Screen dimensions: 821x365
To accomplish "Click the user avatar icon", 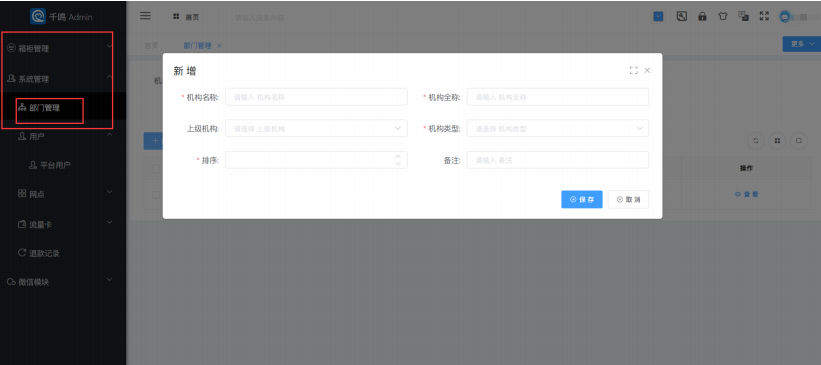I will click(x=785, y=17).
